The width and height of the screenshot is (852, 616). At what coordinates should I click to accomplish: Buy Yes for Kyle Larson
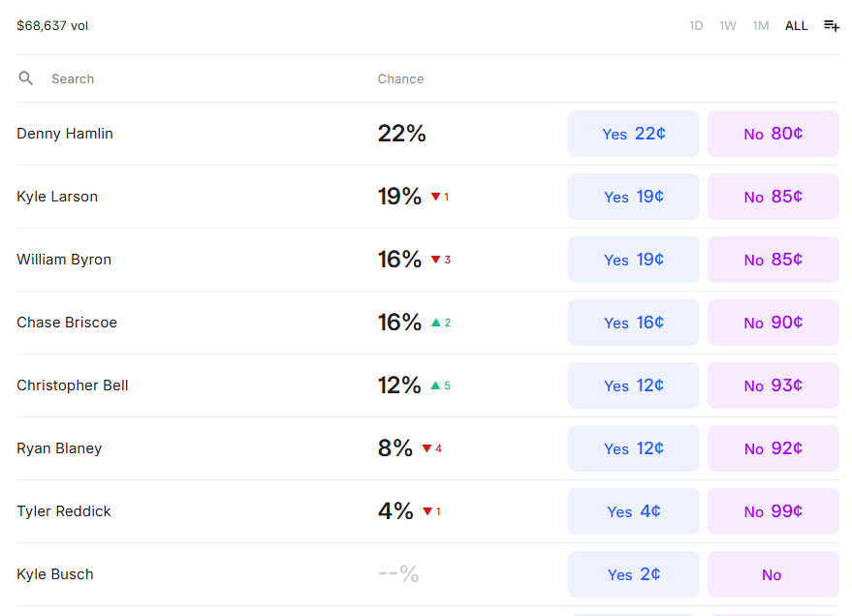click(x=634, y=197)
